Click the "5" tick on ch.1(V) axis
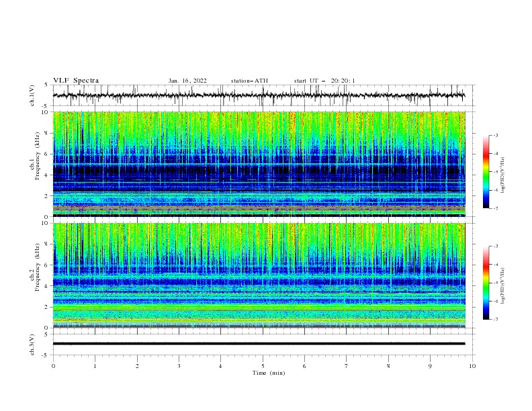532x411 pixels. pos(46,85)
